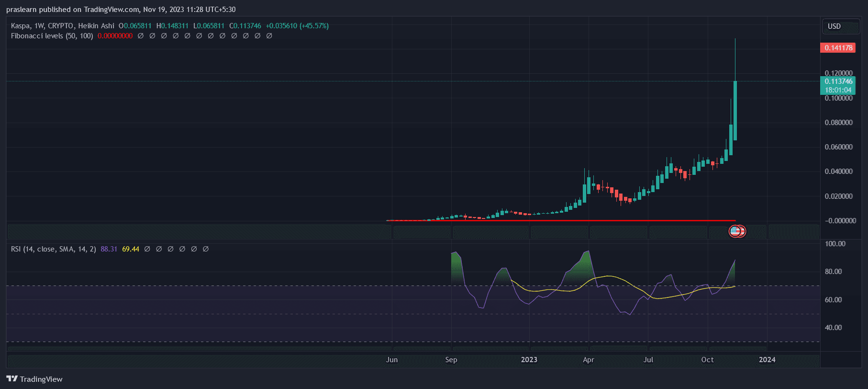
Task: Select the red 0.141178 price label
Action: [x=838, y=48]
